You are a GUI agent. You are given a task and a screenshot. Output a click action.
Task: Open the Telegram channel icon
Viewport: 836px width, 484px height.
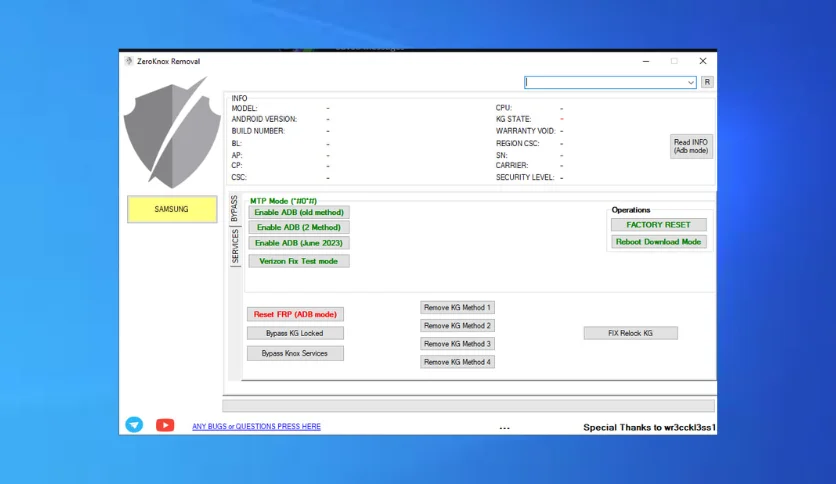point(134,424)
